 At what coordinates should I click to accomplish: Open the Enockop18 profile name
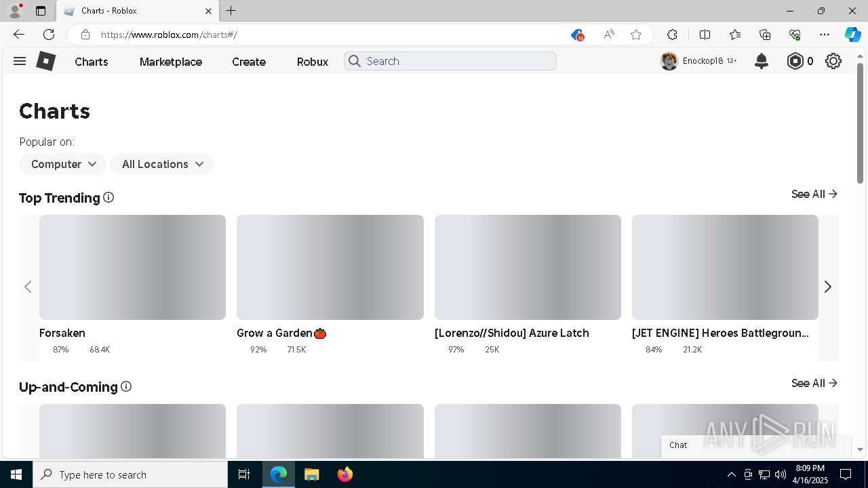click(703, 61)
